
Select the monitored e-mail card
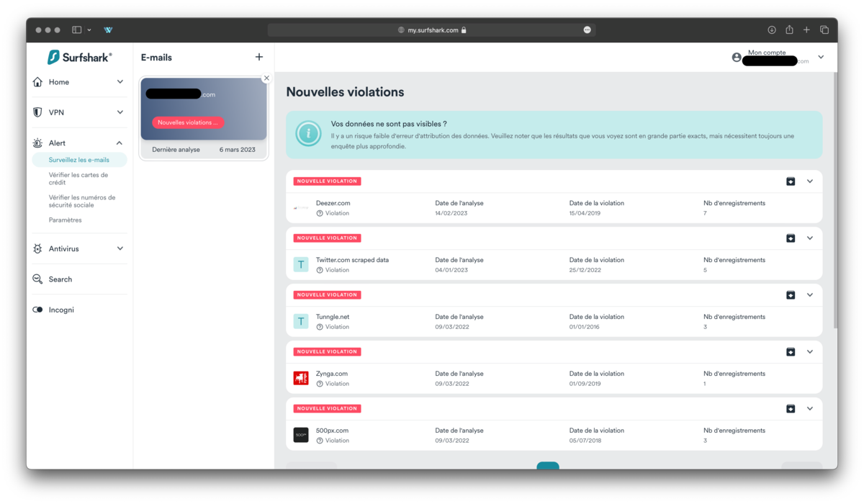click(204, 118)
